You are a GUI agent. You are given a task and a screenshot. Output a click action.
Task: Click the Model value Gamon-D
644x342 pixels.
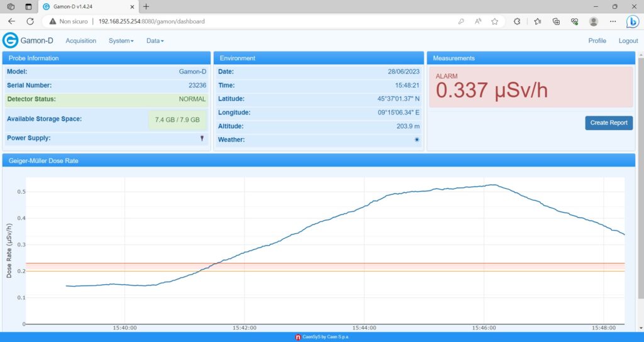click(192, 72)
